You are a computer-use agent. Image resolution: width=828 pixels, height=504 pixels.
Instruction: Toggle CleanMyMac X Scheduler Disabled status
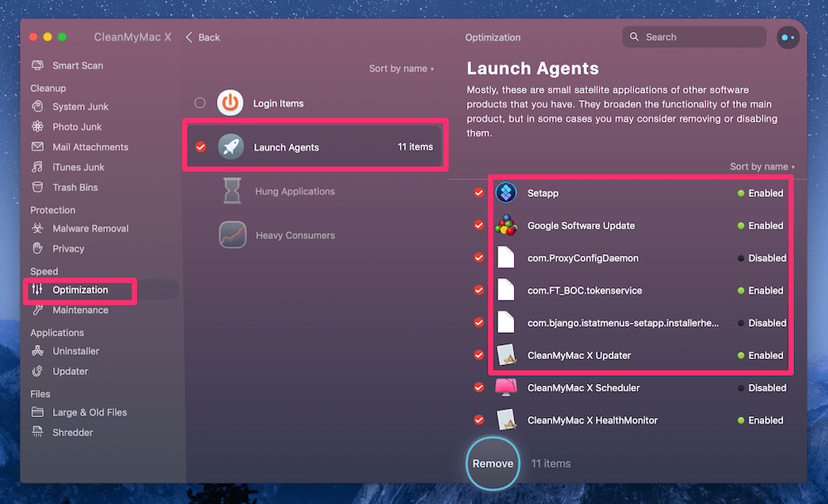(x=762, y=388)
